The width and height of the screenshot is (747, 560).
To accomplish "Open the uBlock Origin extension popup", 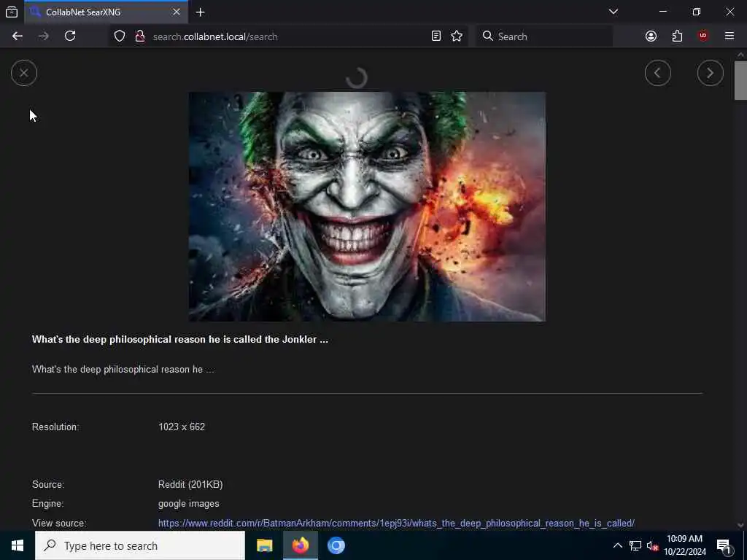I will [703, 36].
